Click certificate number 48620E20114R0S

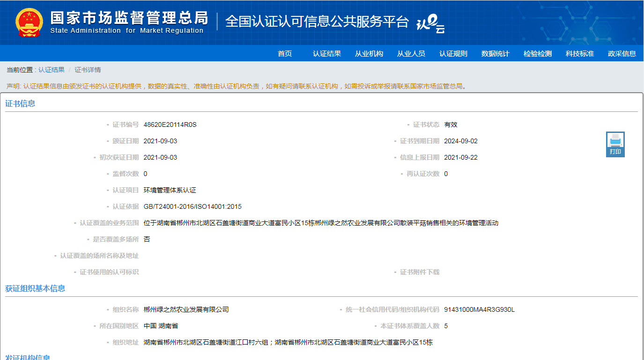pyautogui.click(x=170, y=125)
